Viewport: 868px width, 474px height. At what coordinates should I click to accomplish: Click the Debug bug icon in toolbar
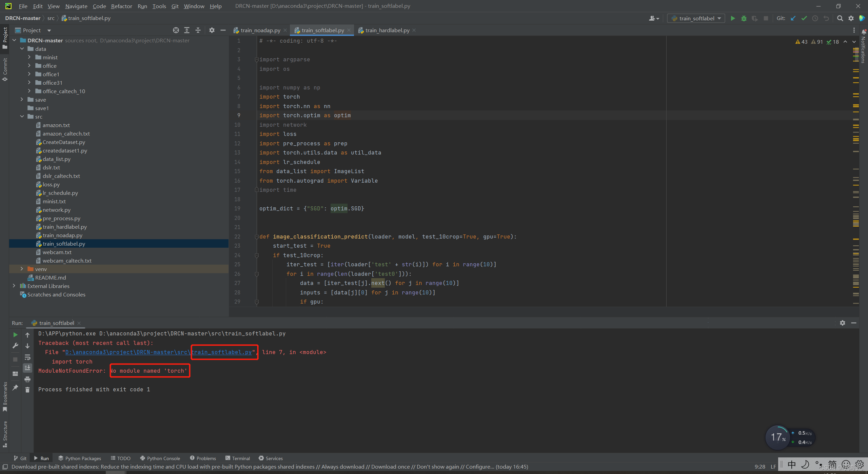[x=744, y=18]
